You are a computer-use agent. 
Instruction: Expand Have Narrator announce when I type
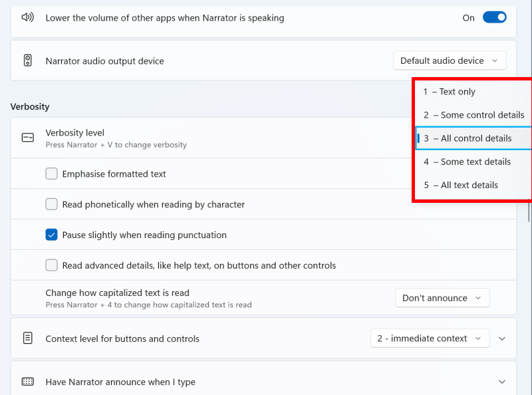pyautogui.click(x=502, y=382)
